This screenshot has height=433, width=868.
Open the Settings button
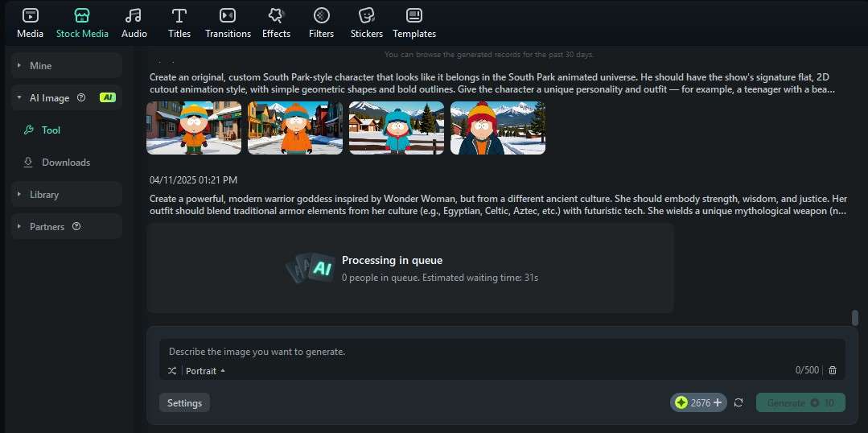(x=184, y=402)
